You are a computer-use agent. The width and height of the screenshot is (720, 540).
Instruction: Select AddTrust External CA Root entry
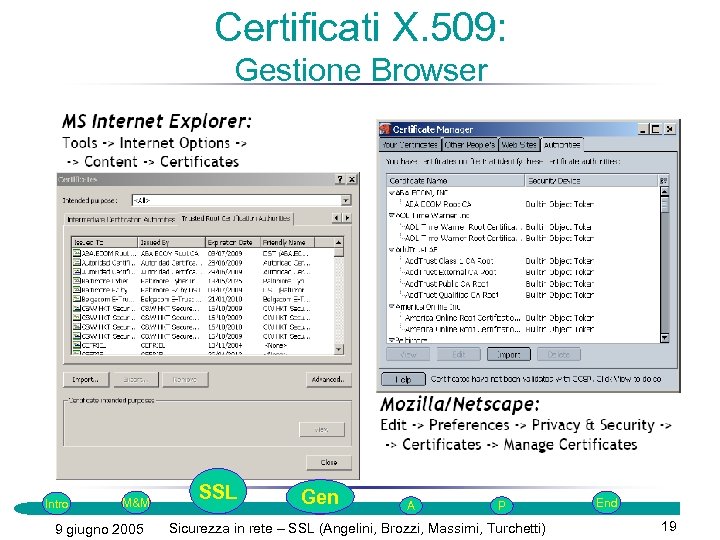tap(450, 272)
